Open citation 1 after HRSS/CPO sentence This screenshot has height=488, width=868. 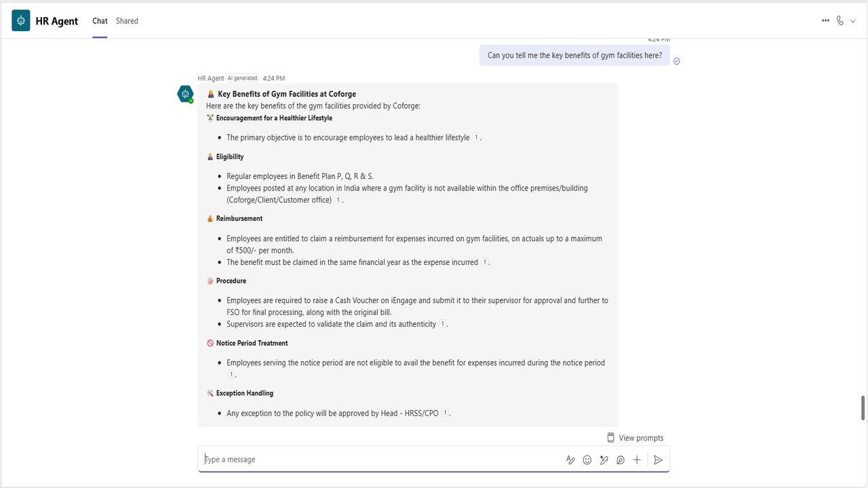pyautogui.click(x=446, y=413)
